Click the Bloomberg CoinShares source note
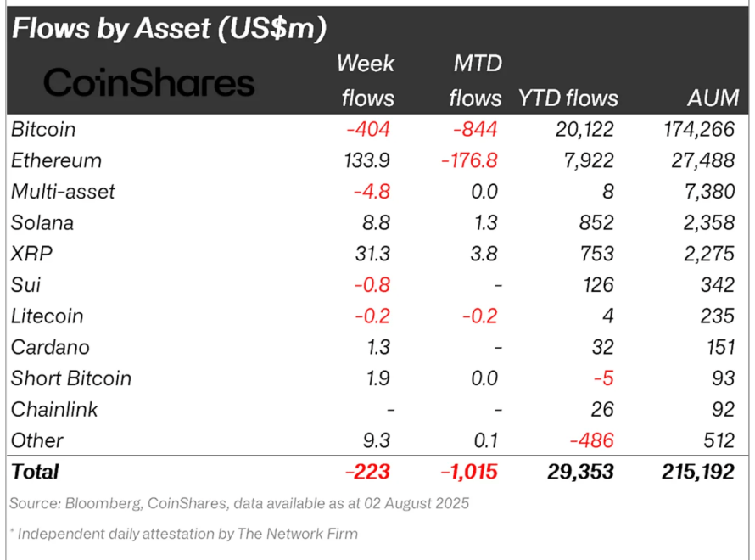 point(239,503)
